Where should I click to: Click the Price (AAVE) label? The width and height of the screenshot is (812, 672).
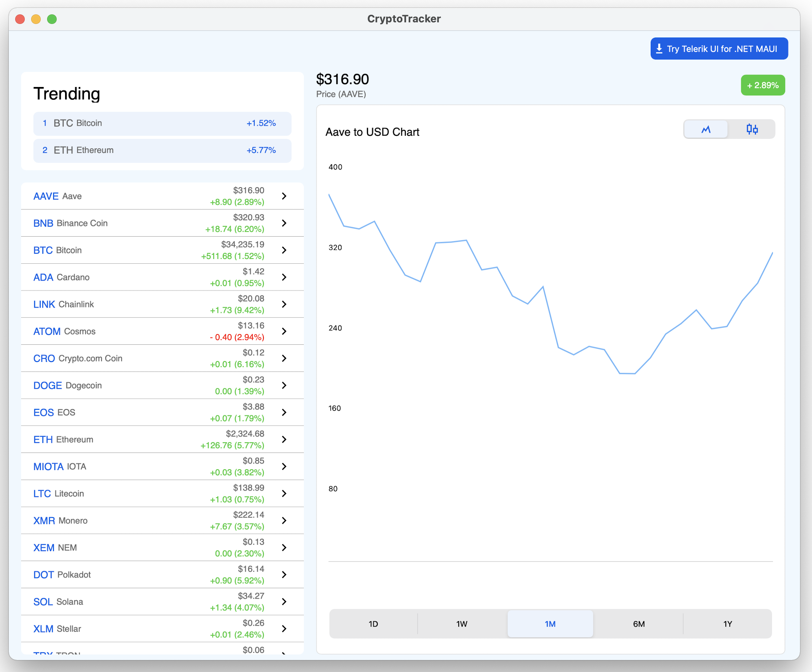pyautogui.click(x=341, y=94)
